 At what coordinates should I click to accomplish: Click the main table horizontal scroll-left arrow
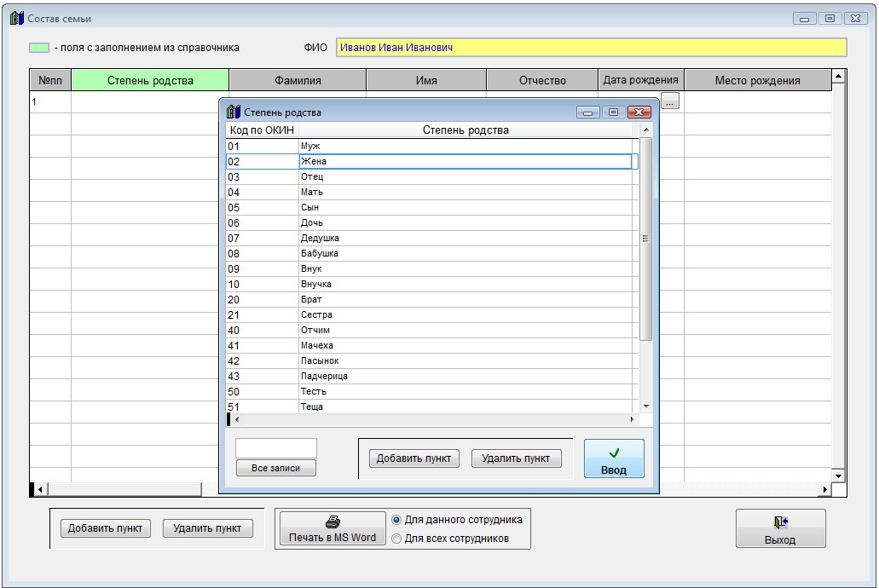[x=40, y=489]
